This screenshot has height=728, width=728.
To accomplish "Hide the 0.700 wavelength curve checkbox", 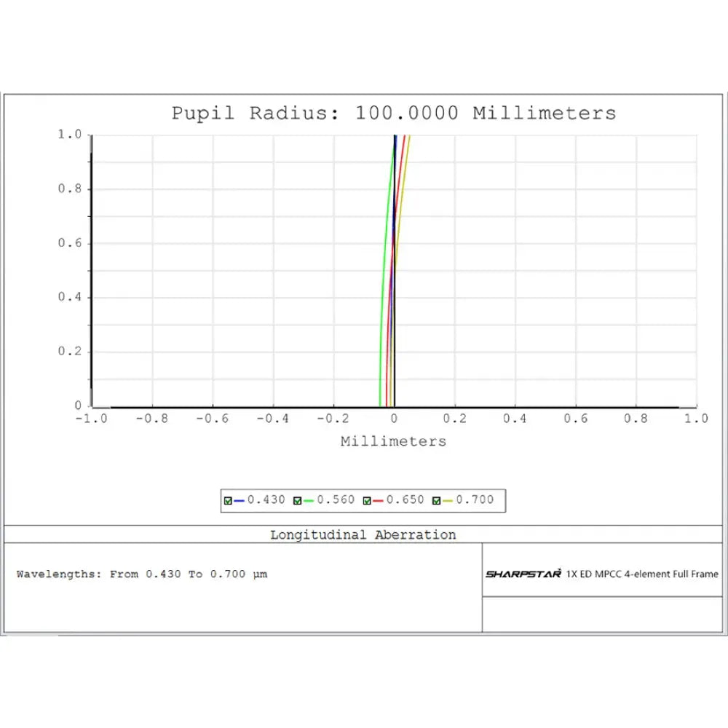I will [437, 501].
